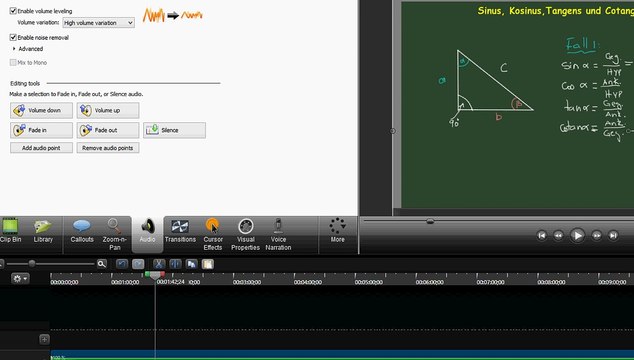The image size is (634, 360).
Task: Open the Zoom-n-Pan tab
Action: click(114, 235)
